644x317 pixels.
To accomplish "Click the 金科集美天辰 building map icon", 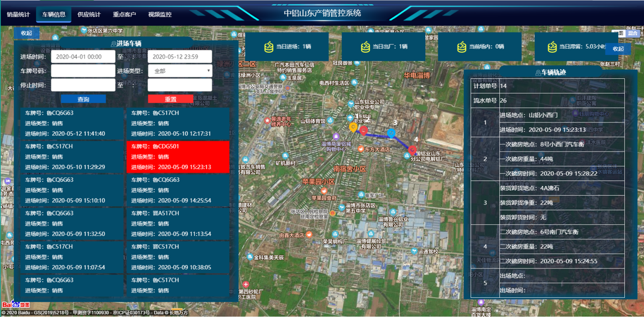I will click(250, 257).
